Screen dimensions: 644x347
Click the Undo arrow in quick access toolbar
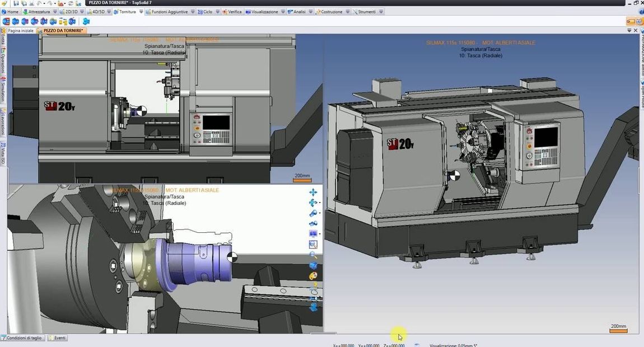click(40, 3)
